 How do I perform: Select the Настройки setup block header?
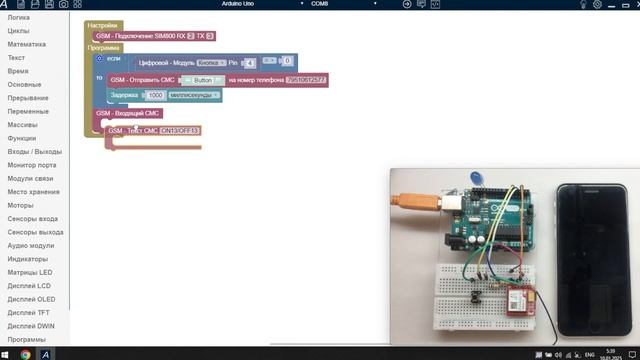click(102, 25)
